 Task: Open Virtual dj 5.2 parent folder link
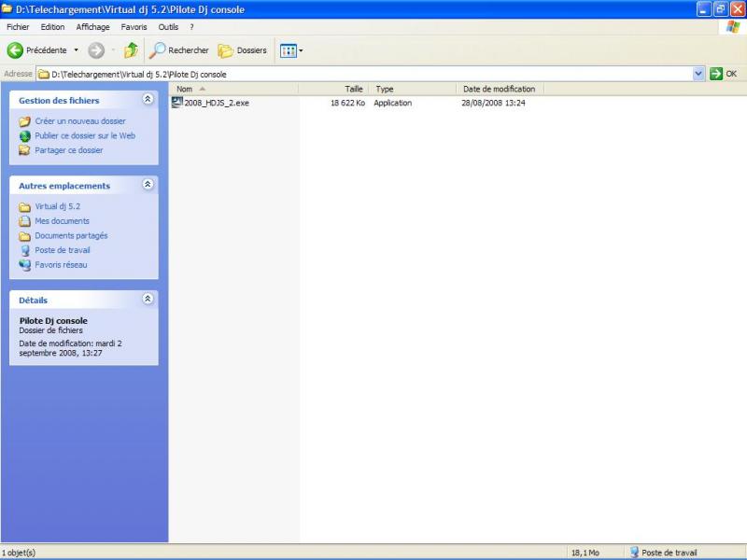tap(57, 206)
